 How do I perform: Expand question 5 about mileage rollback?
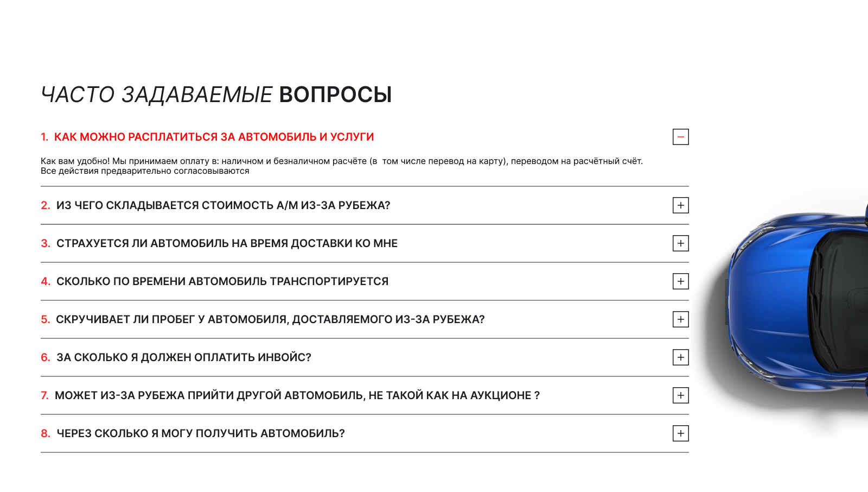point(681,319)
